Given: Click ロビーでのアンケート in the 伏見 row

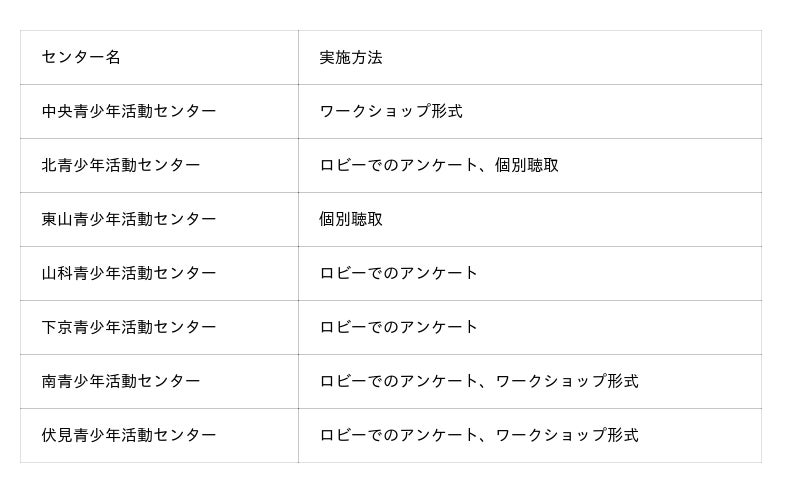Looking at the screenshot, I should tap(399, 435).
